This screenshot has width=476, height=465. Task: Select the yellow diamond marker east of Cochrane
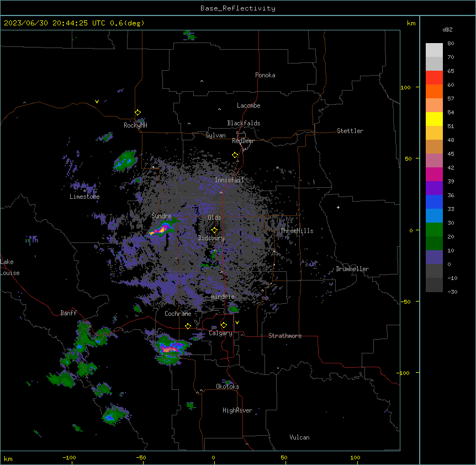(x=188, y=326)
